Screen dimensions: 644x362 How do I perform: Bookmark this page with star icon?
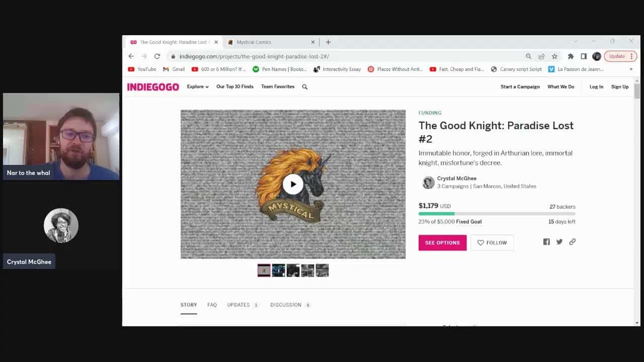click(x=554, y=56)
